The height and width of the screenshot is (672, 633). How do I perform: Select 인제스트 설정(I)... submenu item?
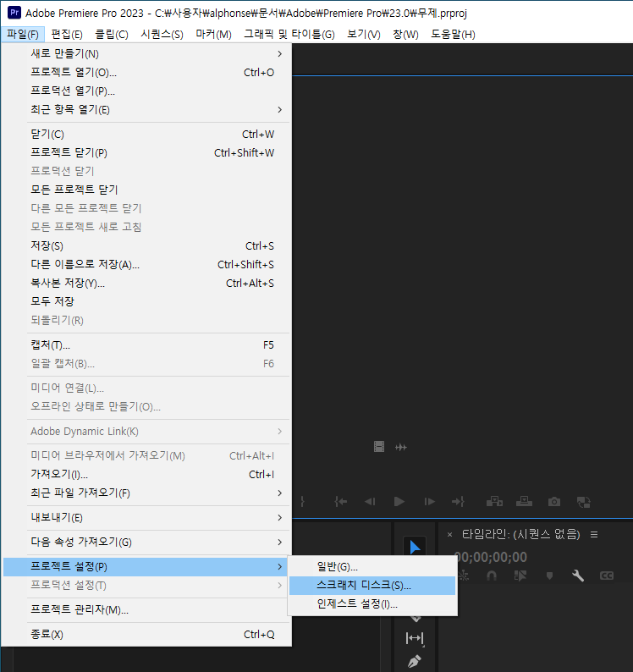pos(372,604)
